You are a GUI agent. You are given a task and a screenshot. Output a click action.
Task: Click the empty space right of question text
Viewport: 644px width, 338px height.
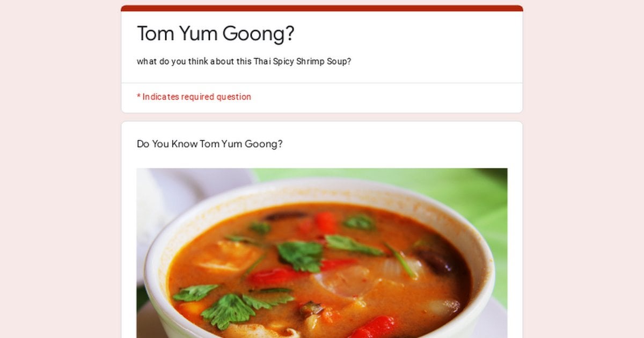tap(397, 144)
